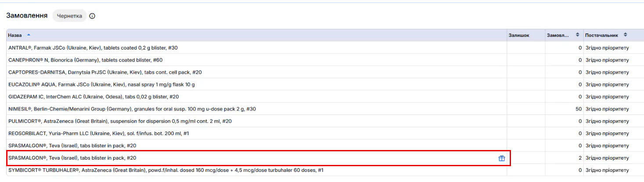The width and height of the screenshot is (644, 182).
Task: Sort the table by the Назва column header
Action: pos(16,35)
